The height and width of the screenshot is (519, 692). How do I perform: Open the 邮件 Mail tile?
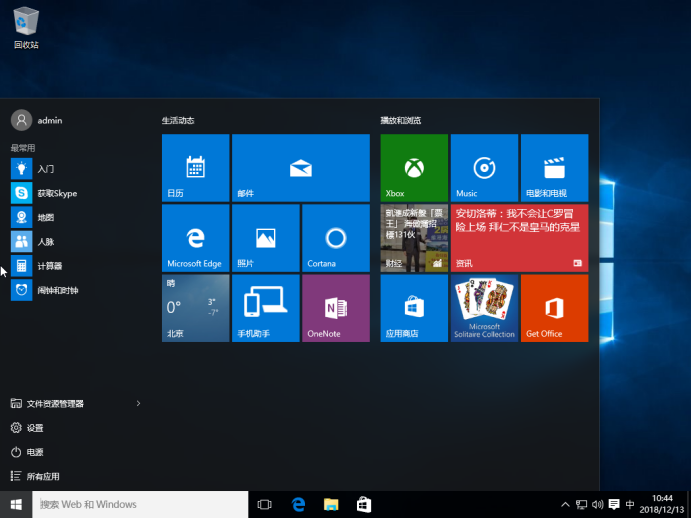pyautogui.click(x=300, y=168)
